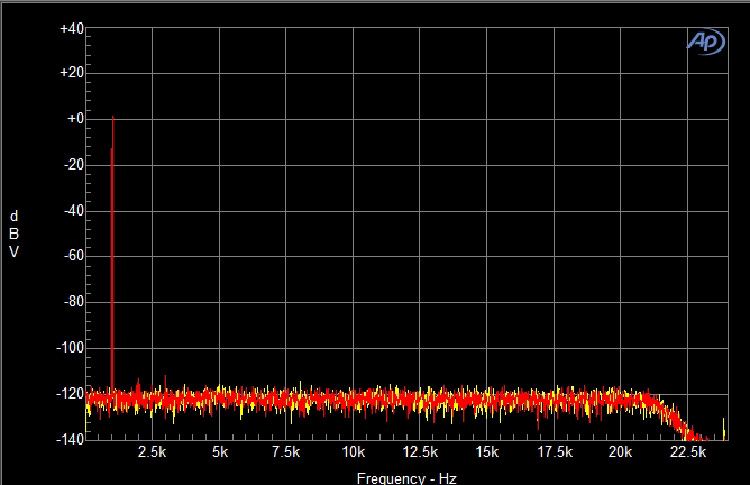The width and height of the screenshot is (750, 485).
Task: Click the 22.5k frequency tick label
Action: [x=688, y=453]
